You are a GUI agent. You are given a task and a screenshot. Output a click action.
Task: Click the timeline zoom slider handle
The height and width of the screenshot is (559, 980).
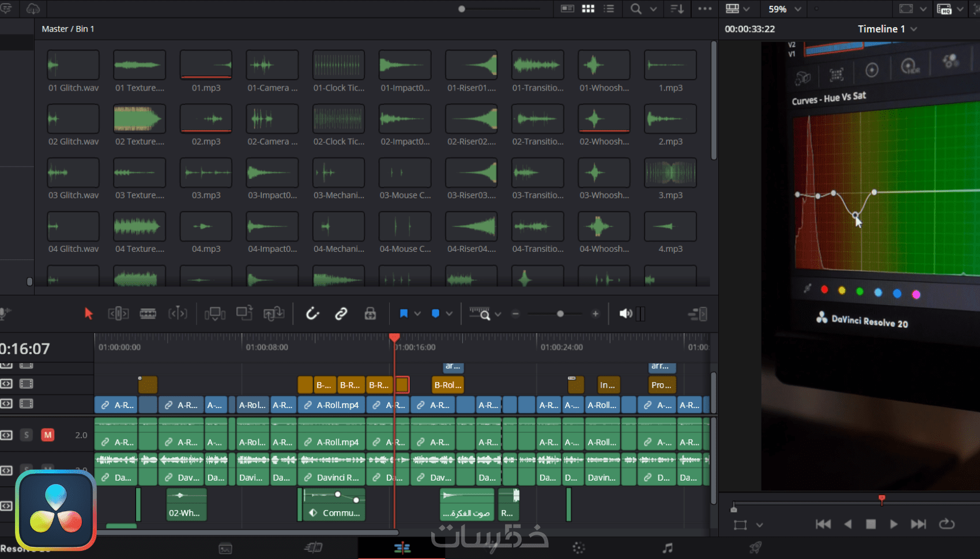pos(560,314)
